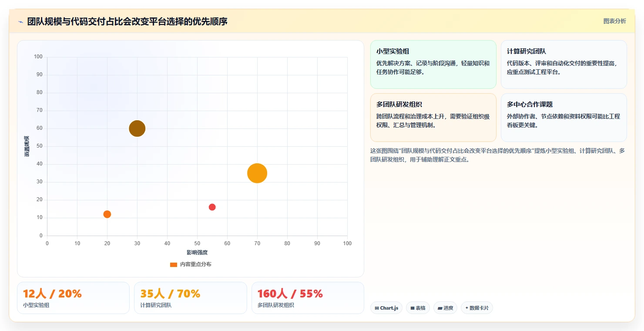Open the 多团队研发组织 info card
The image size is (644, 331).
pos(433,118)
